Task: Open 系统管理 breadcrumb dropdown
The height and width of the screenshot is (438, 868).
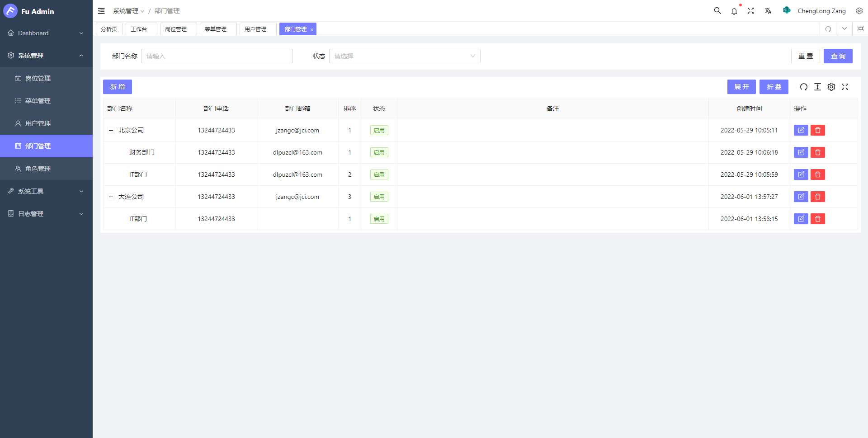Action: pyautogui.click(x=128, y=11)
